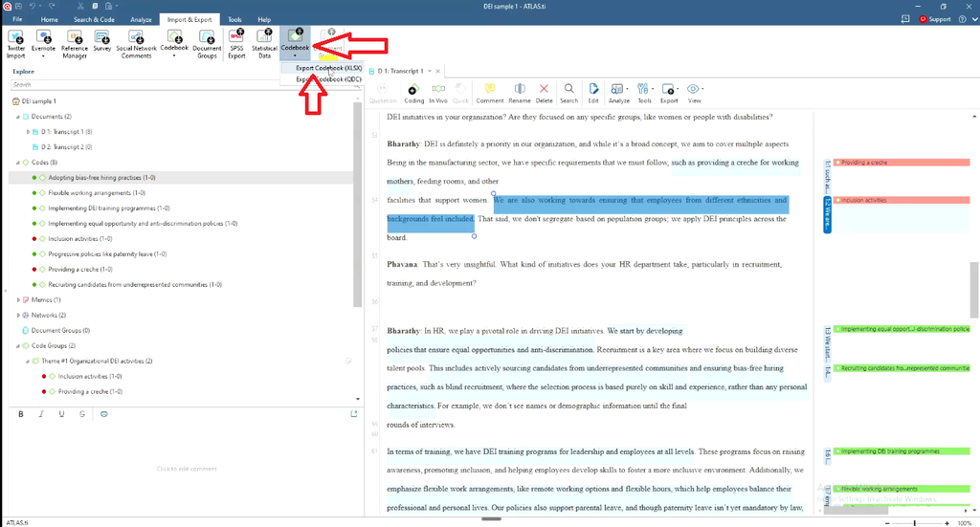Select D 2: Transcript 2 document

(66, 147)
